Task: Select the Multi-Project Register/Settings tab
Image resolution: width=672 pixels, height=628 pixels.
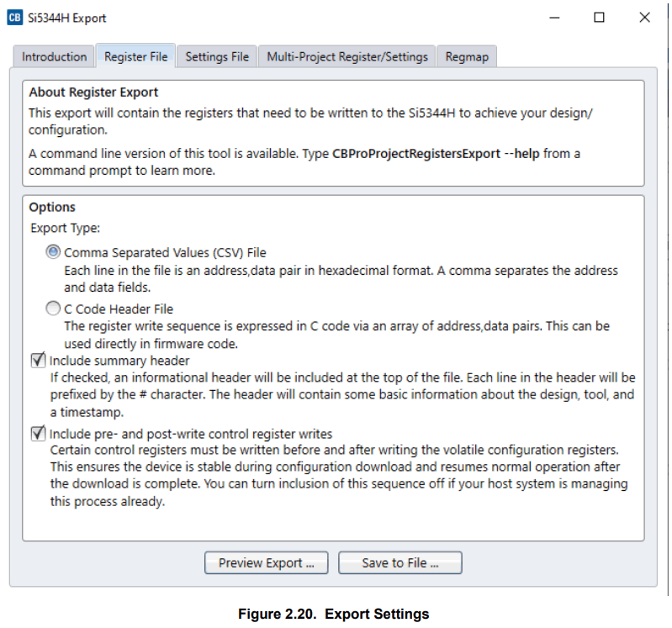Action: (x=347, y=56)
